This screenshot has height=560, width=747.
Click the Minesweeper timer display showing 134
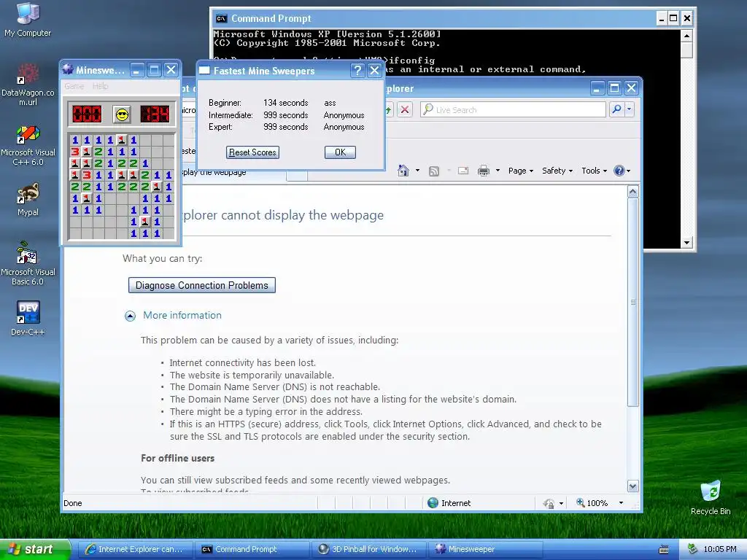(x=155, y=114)
